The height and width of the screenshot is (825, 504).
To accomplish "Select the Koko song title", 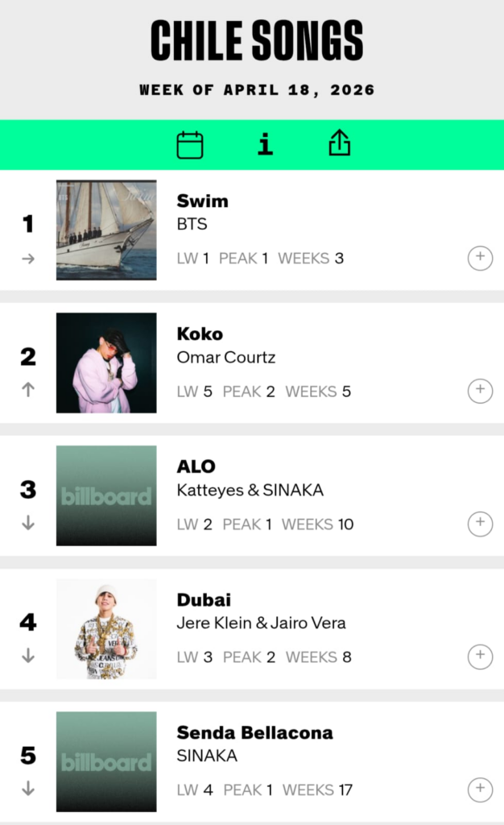I will [x=200, y=334].
